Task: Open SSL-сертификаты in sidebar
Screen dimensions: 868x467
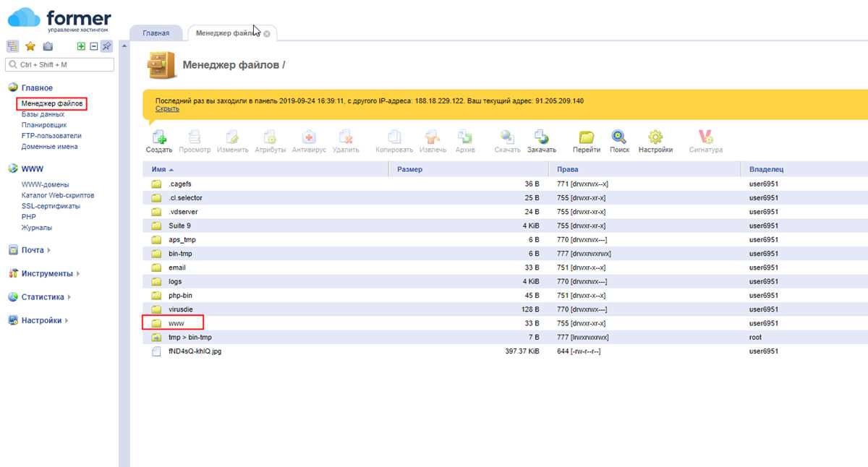Action: pyautogui.click(x=51, y=206)
